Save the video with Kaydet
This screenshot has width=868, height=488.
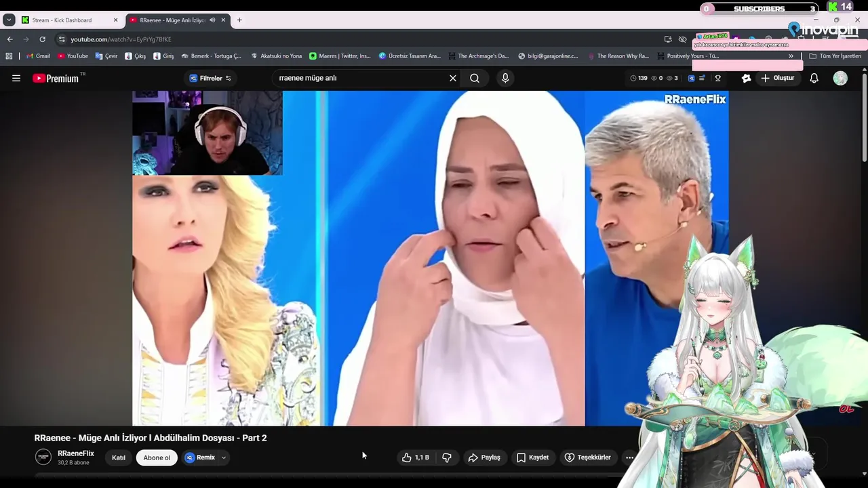pos(533,457)
